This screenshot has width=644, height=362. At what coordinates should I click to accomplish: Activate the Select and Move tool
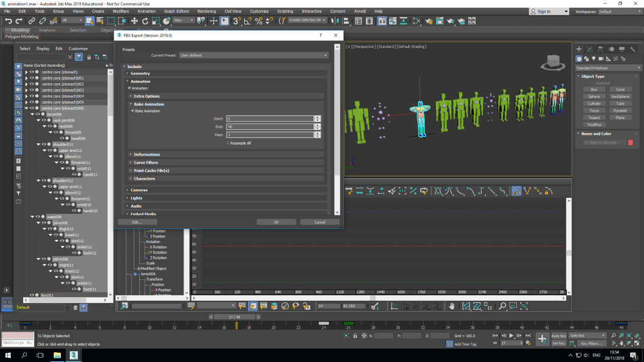tap(134, 21)
